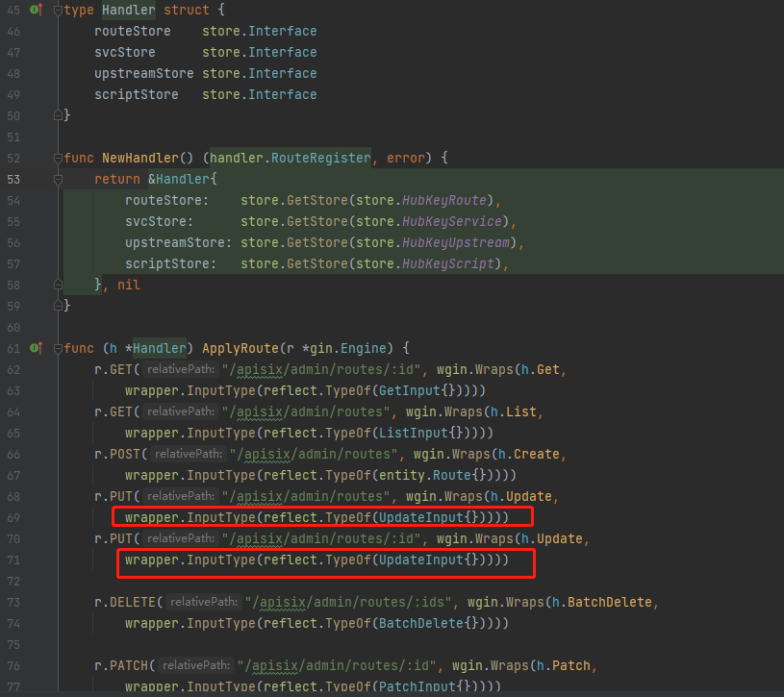The image size is (784, 697).
Task: Click the scriptStore field on line 49
Action: 137,94
